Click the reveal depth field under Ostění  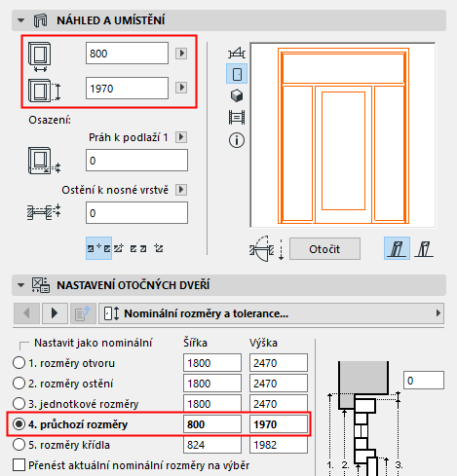(136, 213)
